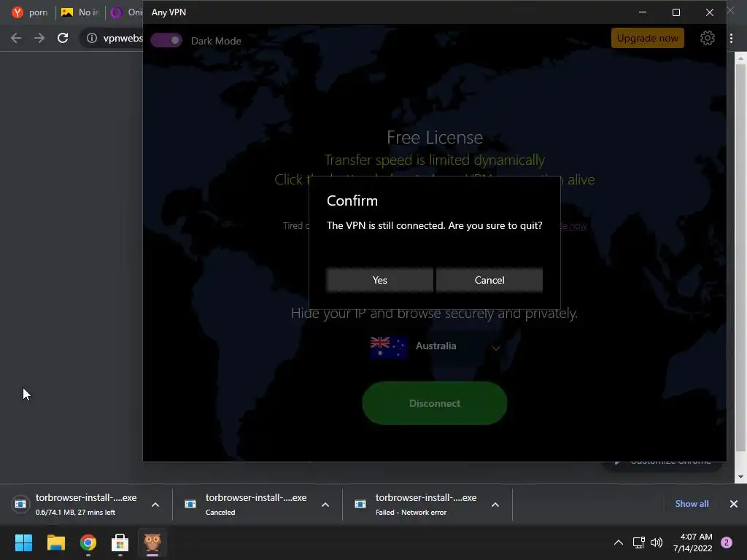747x560 pixels.
Task: Close the Any VPN window
Action: tap(710, 12)
